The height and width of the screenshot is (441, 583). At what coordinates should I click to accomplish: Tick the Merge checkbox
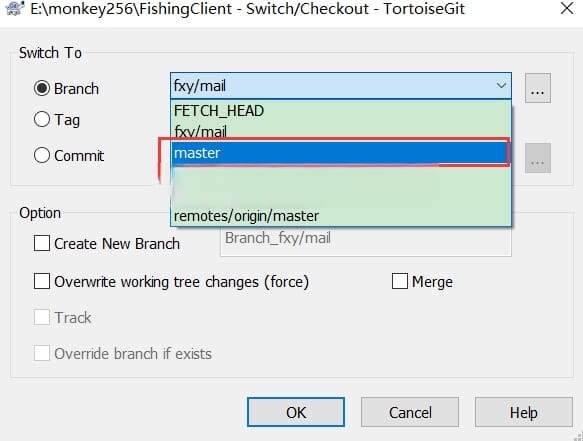(400, 281)
